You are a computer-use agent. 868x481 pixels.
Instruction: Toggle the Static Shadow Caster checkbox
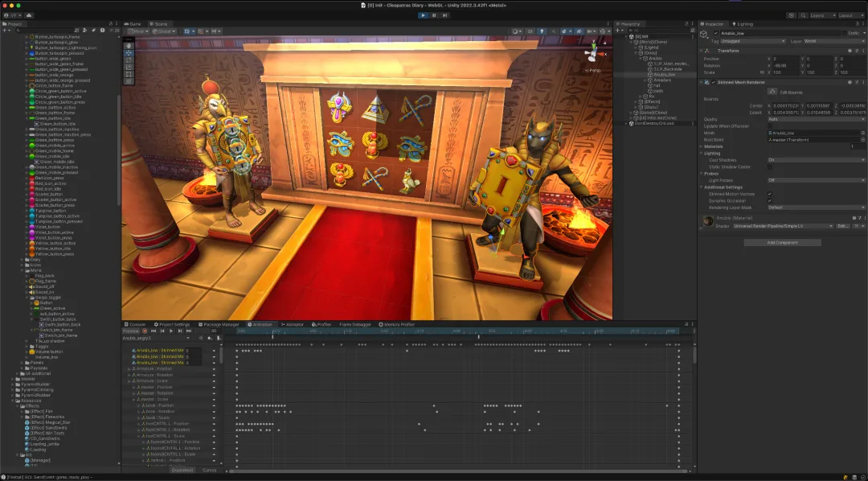769,166
